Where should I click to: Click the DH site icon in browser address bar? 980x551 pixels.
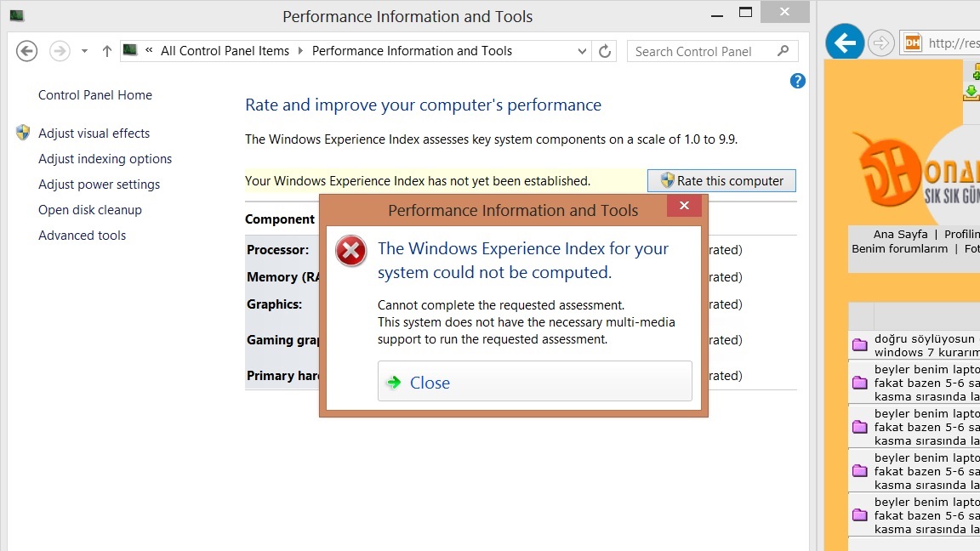click(913, 43)
